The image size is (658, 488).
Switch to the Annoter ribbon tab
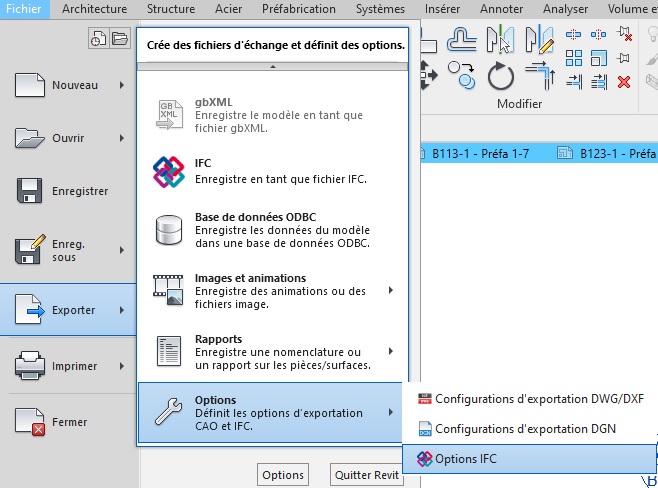pos(501,9)
